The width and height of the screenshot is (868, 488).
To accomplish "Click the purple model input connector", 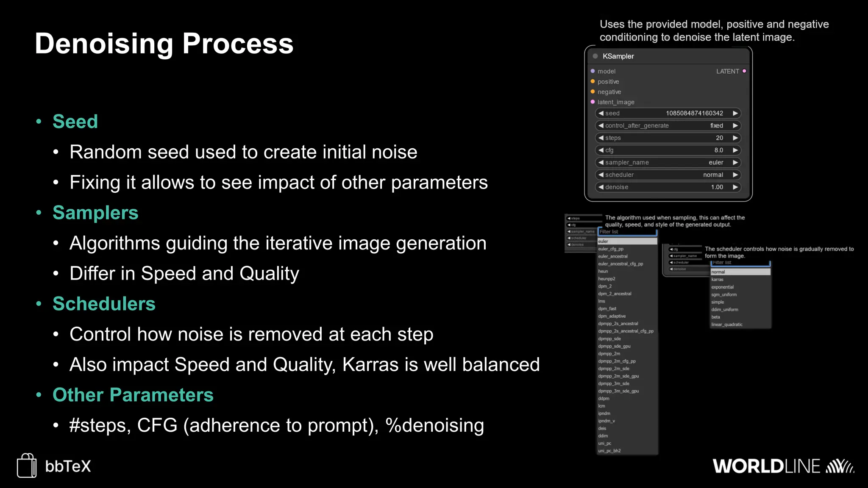I will coord(593,71).
